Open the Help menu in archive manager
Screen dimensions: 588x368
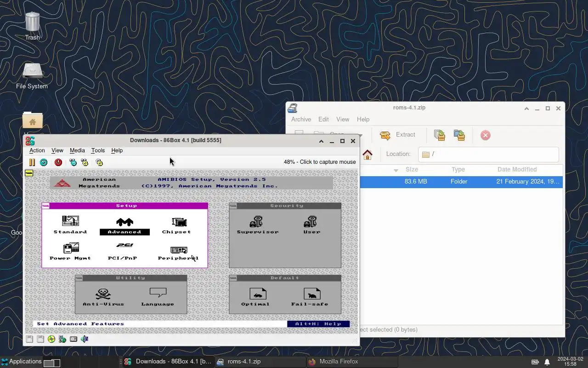363,119
